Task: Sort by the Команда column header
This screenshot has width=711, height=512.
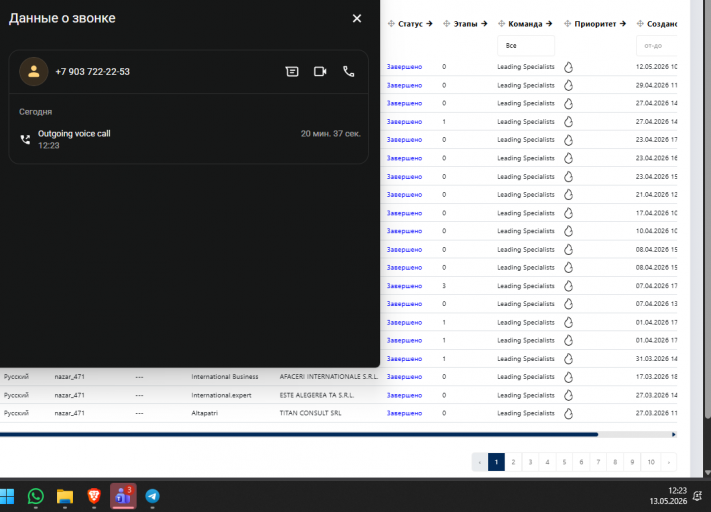Action: (525, 24)
